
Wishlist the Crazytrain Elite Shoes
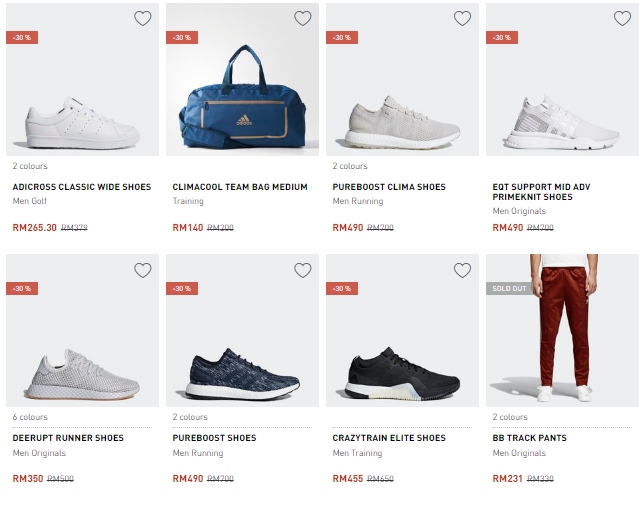tap(462, 270)
